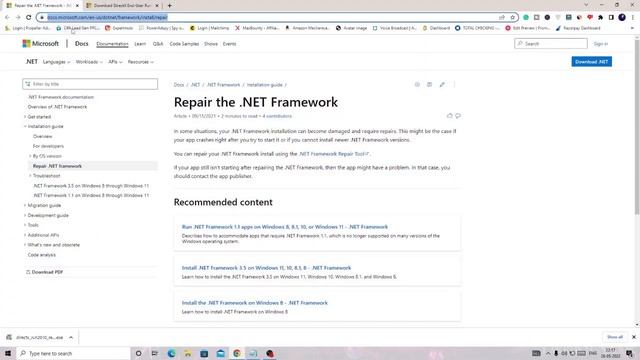The width and height of the screenshot is (640, 360).
Task: Click the edit pencil icon above the article
Action: (442, 84)
